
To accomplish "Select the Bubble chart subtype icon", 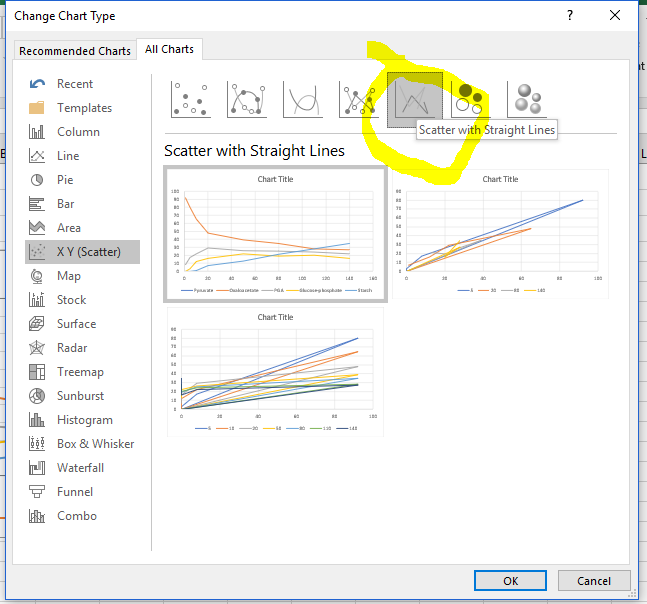I will 471,99.
